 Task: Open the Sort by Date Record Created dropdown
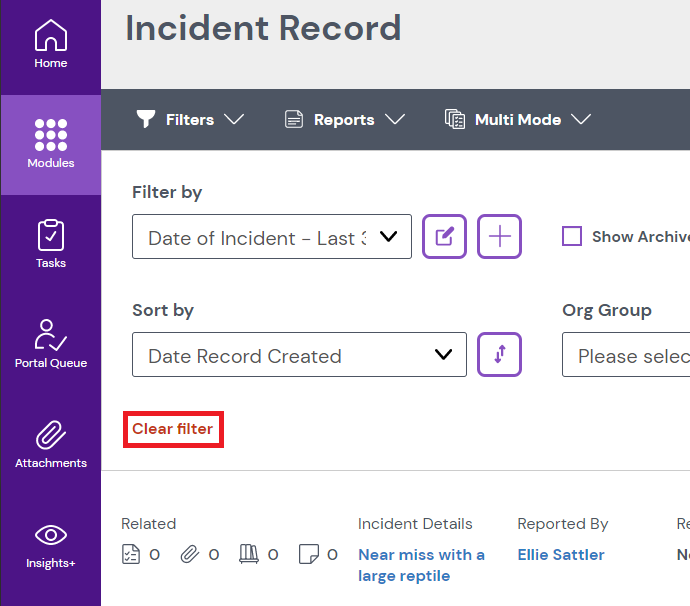pos(298,355)
